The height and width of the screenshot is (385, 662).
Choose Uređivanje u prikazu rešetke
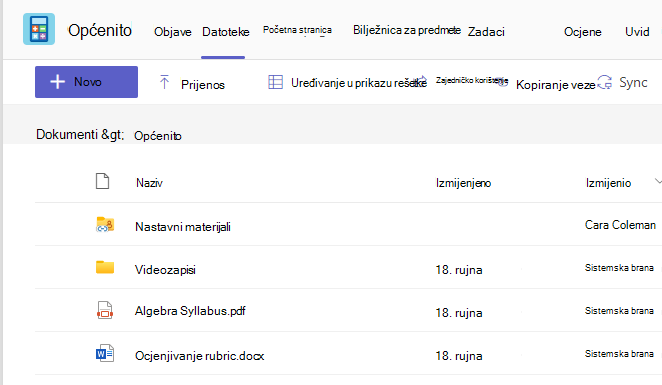tap(358, 83)
